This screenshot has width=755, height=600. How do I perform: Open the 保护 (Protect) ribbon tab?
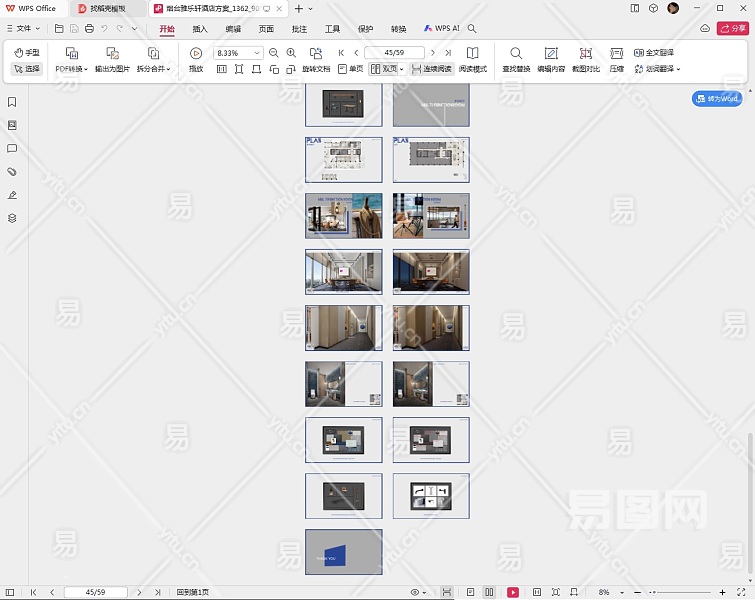(365, 29)
